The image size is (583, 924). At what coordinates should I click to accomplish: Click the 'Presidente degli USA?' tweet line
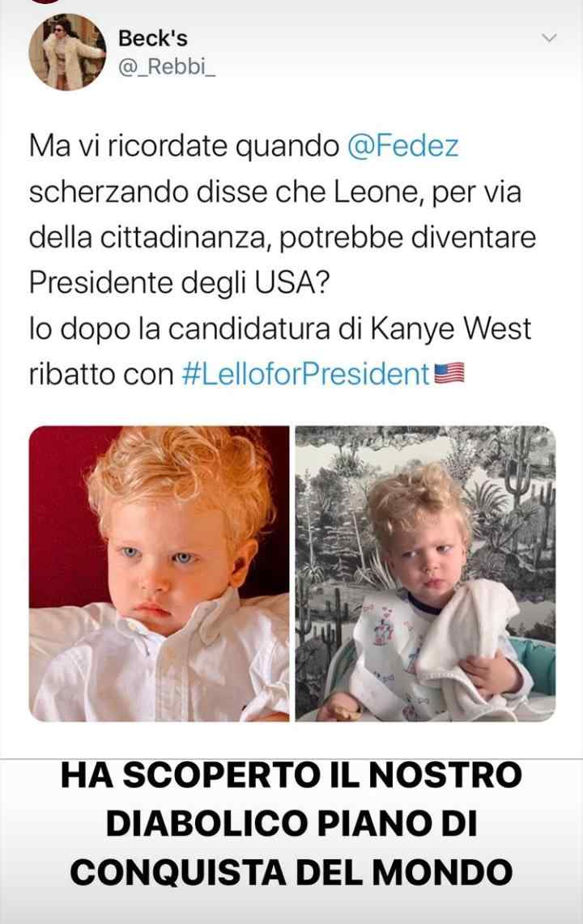(179, 283)
